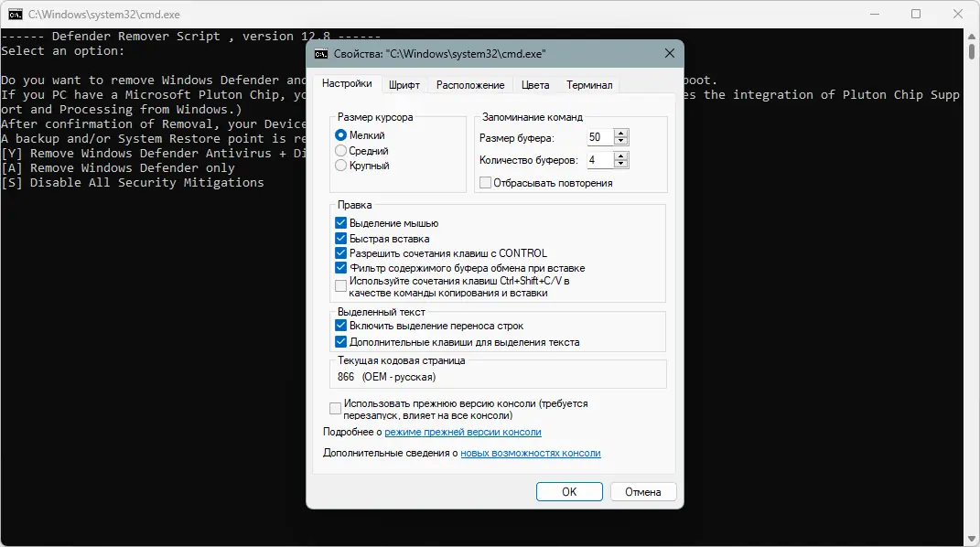Open link новых возможностях консоли
Screen dimensions: 980x547
tap(531, 454)
